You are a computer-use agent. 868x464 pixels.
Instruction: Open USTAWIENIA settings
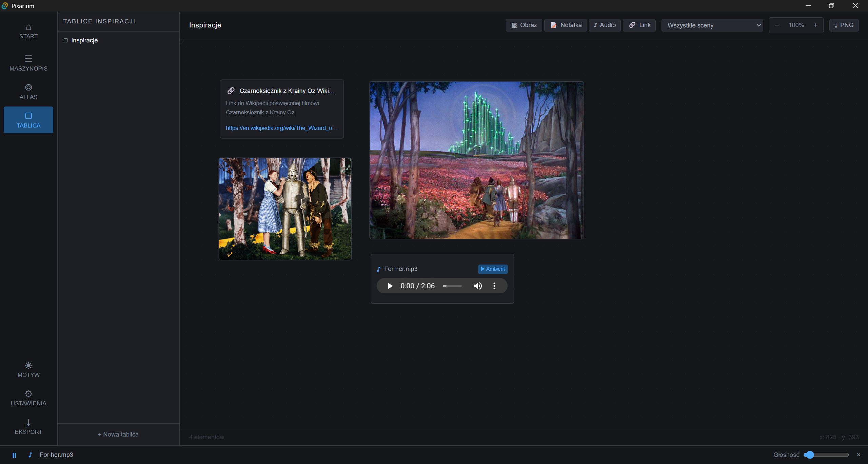point(28,398)
